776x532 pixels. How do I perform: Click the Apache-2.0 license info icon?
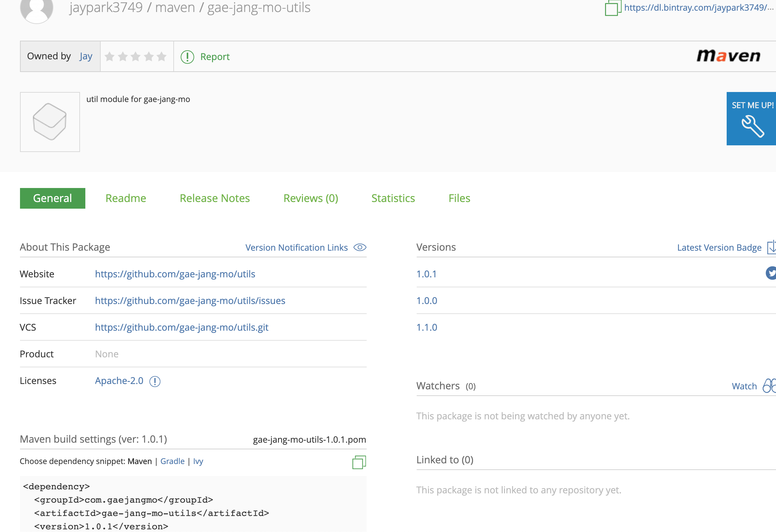[x=155, y=381]
